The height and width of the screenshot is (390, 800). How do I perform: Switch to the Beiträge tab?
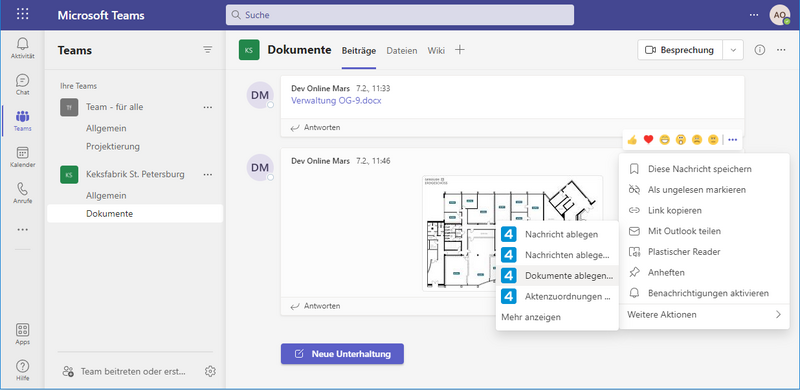pyautogui.click(x=359, y=51)
